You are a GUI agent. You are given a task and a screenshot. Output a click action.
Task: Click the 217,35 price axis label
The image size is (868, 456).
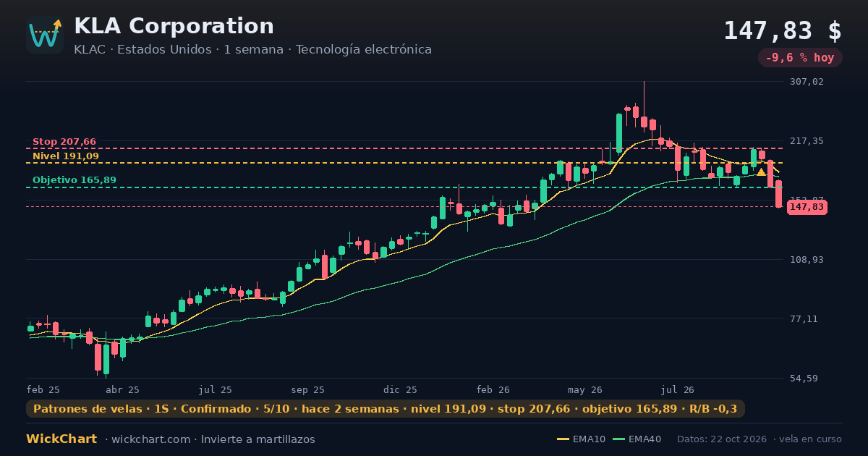click(x=807, y=141)
